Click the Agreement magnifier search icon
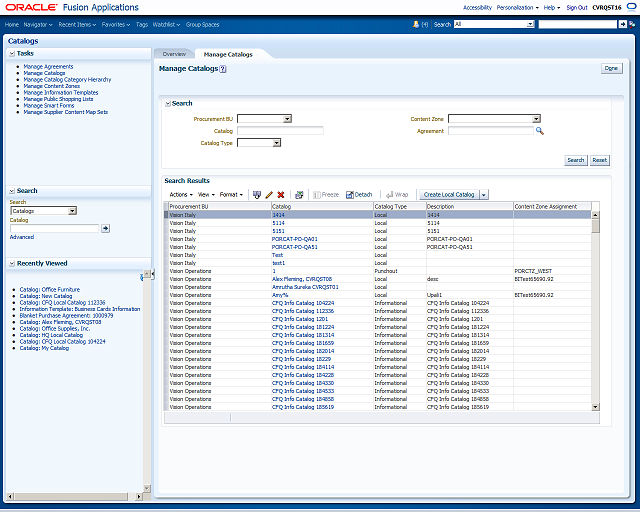The width and height of the screenshot is (640, 512). pos(540,131)
